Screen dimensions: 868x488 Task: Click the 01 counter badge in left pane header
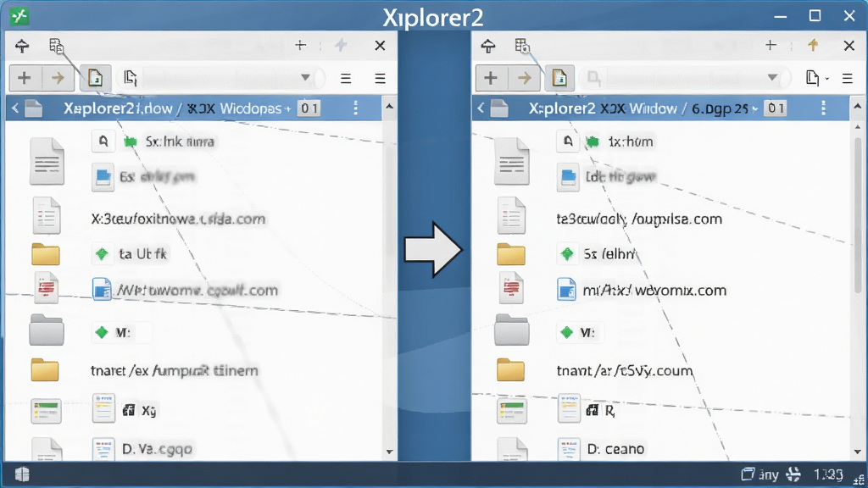[309, 108]
